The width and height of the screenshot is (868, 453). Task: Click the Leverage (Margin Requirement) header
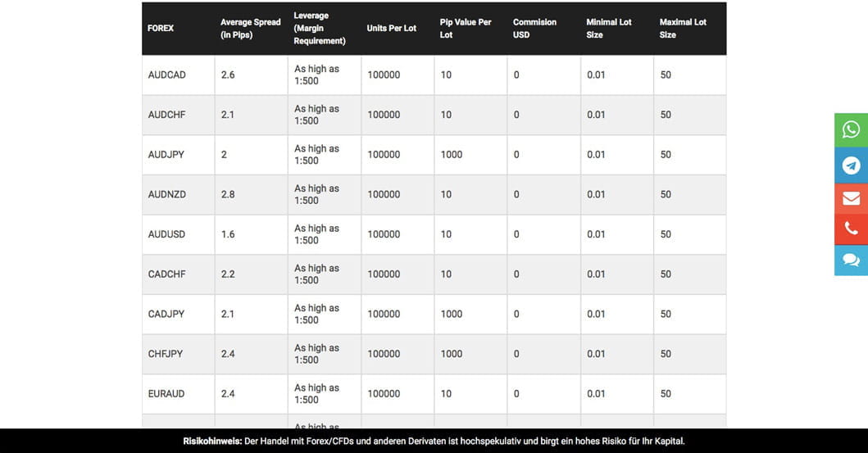(x=320, y=28)
